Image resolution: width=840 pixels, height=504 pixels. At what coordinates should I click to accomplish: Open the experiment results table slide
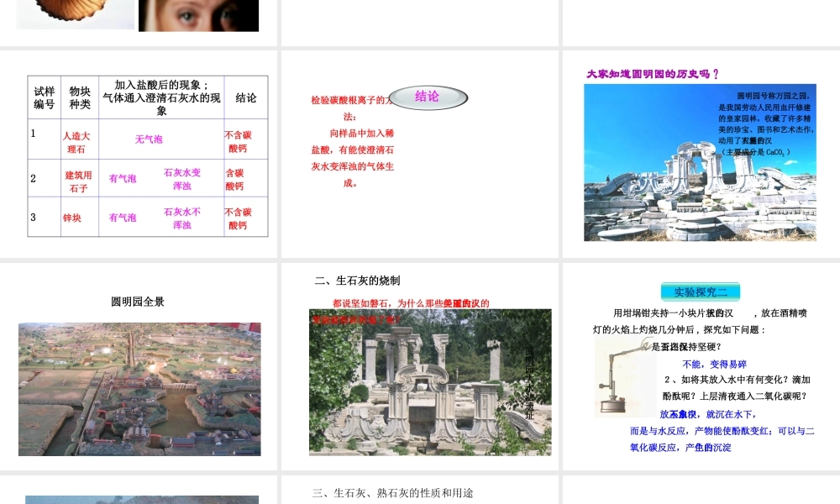139,154
